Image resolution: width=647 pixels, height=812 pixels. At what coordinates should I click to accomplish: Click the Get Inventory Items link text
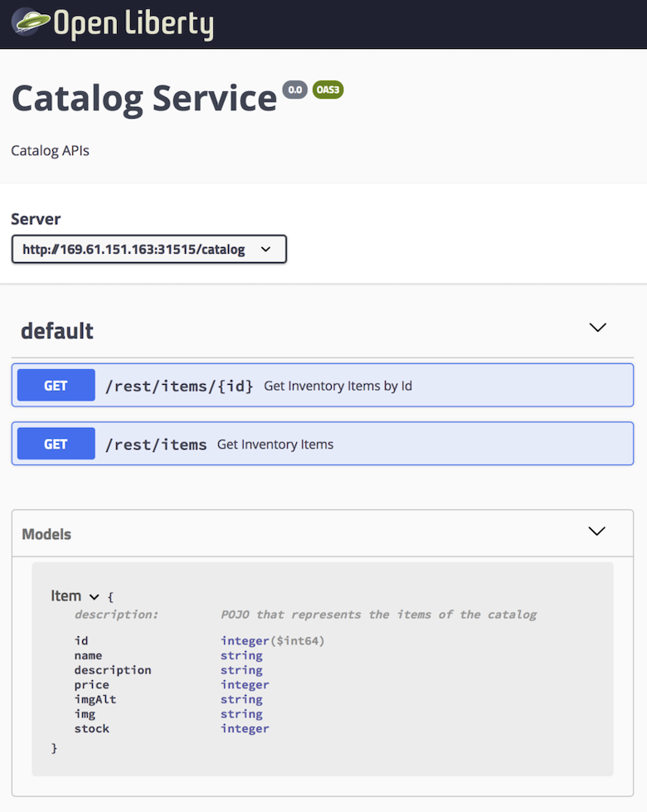pyautogui.click(x=274, y=444)
